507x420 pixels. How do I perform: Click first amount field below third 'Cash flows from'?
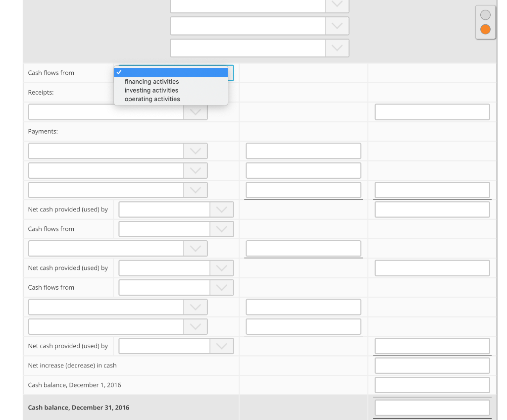[304, 307]
